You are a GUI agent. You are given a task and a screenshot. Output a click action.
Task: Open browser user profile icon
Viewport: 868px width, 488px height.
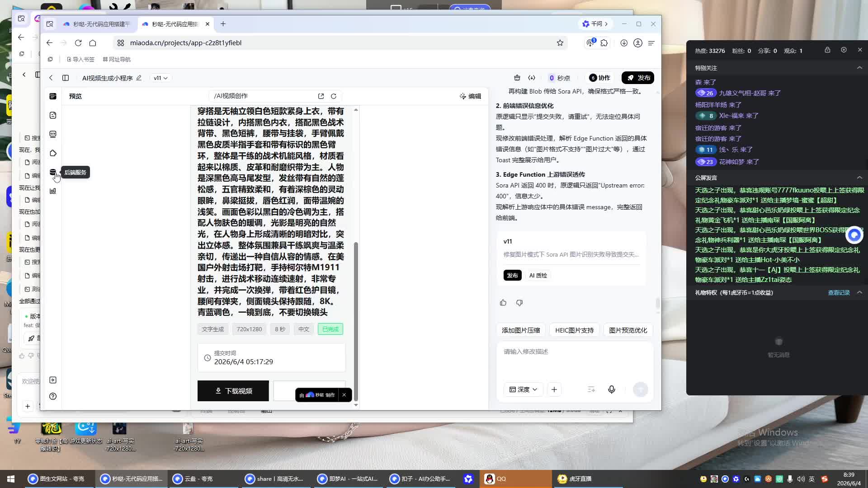click(x=638, y=43)
